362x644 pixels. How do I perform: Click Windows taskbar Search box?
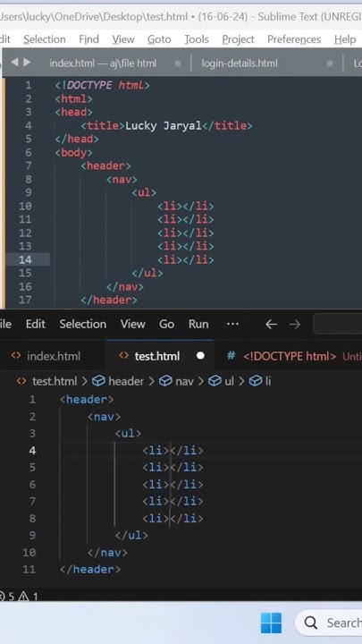(328, 623)
